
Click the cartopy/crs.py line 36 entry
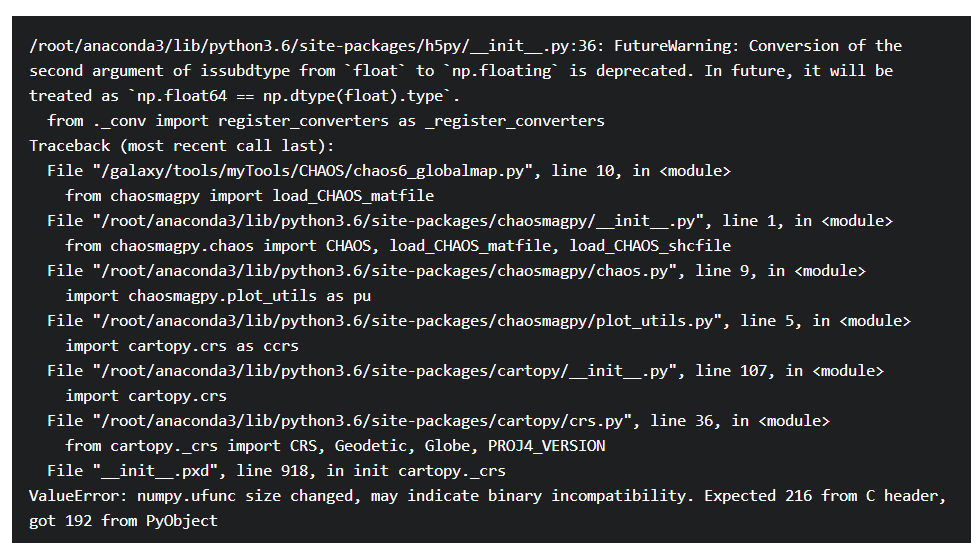[x=438, y=421]
